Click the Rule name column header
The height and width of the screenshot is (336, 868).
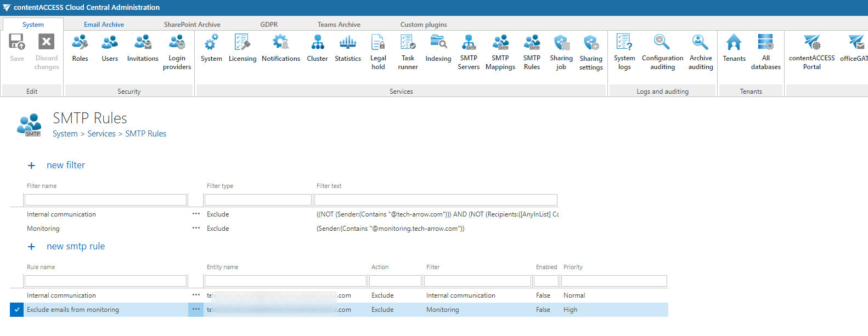(x=41, y=267)
